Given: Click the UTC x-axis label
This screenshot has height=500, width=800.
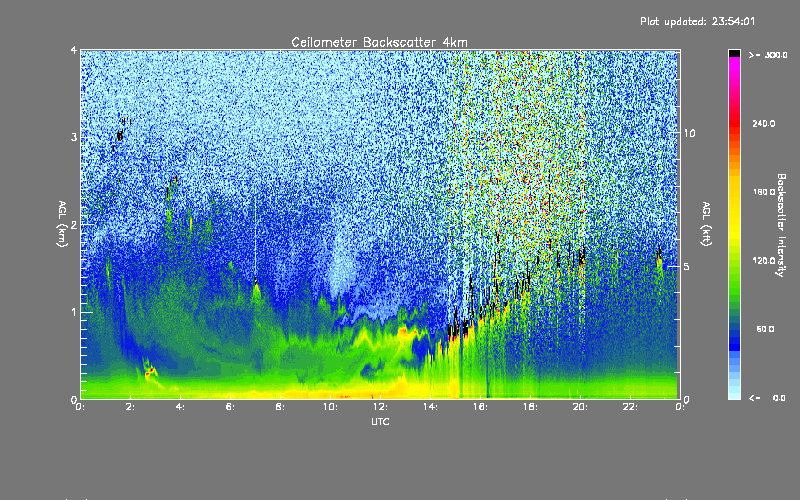Looking at the screenshot, I should click(380, 421).
